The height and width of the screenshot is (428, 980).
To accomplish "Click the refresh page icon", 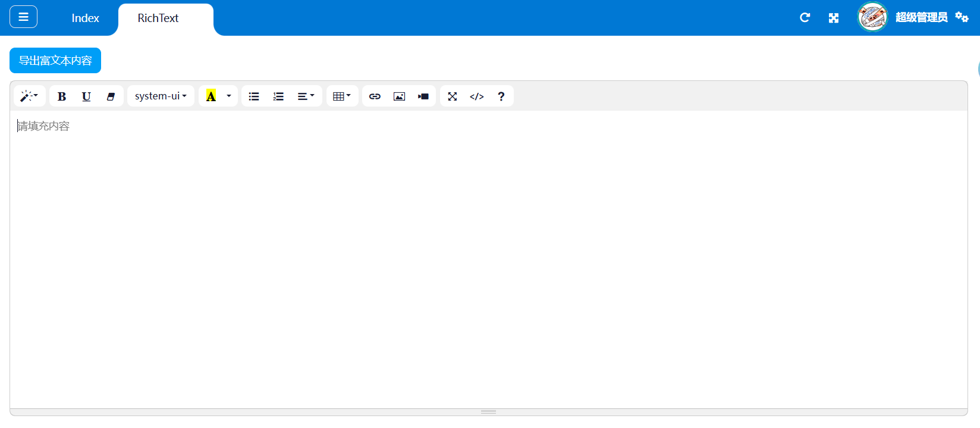I will point(805,18).
